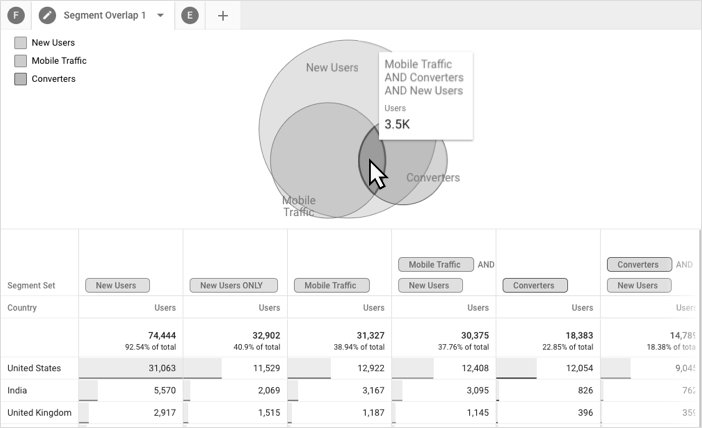Image resolution: width=702 pixels, height=428 pixels.
Task: Click the Mobile Traffic legend swatch
Action: pos(20,61)
